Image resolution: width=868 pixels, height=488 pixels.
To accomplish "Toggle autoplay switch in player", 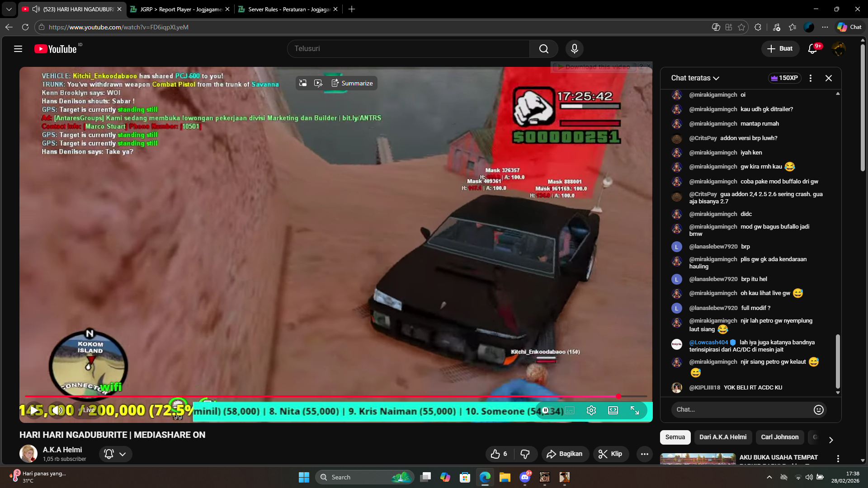I will [x=547, y=410].
